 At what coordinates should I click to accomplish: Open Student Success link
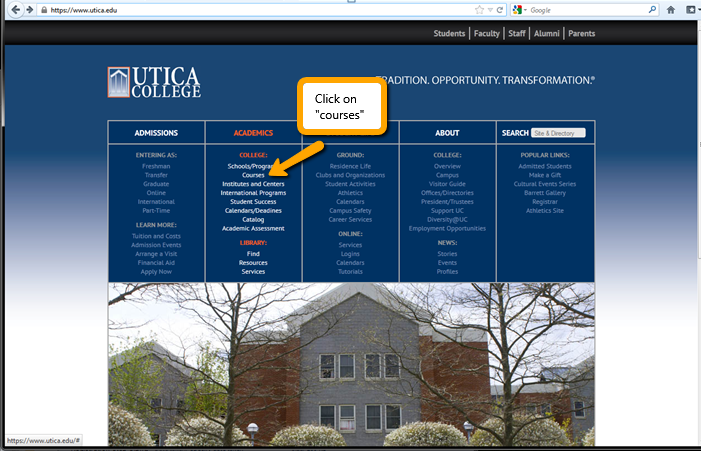[x=253, y=202]
